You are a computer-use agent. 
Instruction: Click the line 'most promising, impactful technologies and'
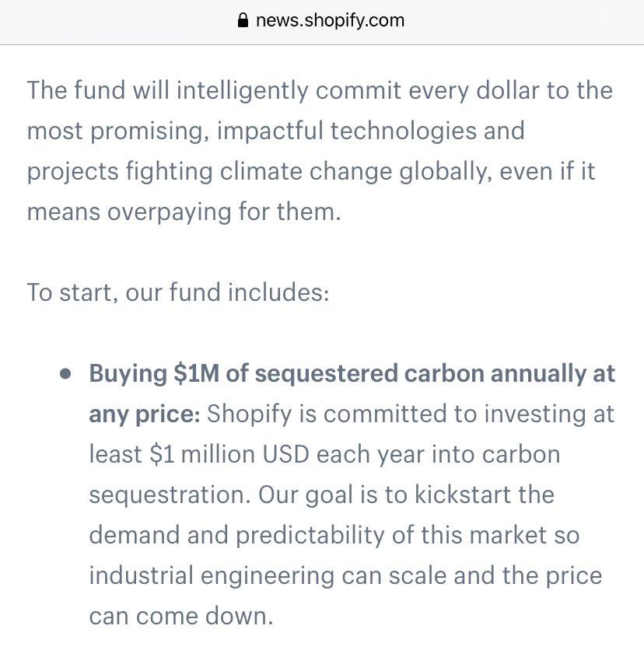coord(276,130)
